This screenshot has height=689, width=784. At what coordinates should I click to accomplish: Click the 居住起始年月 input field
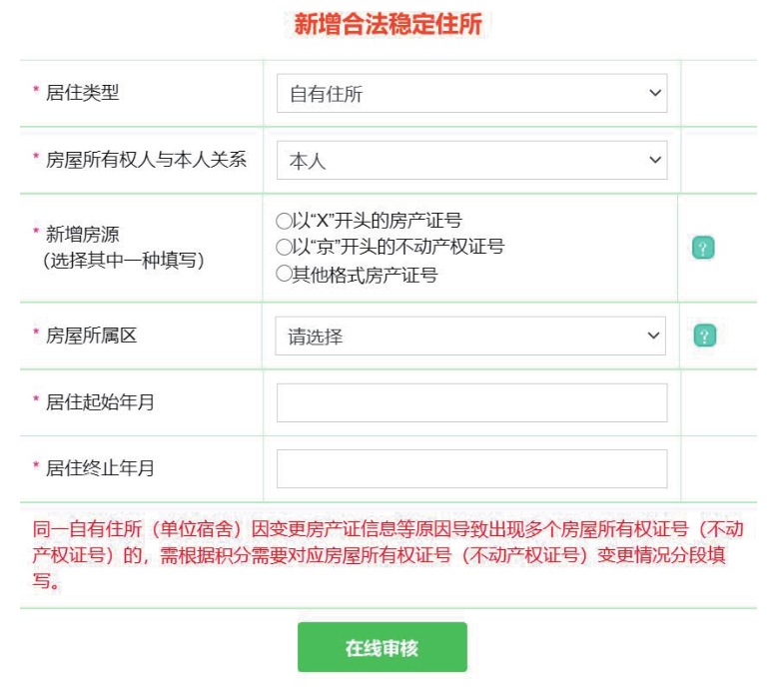pos(471,402)
